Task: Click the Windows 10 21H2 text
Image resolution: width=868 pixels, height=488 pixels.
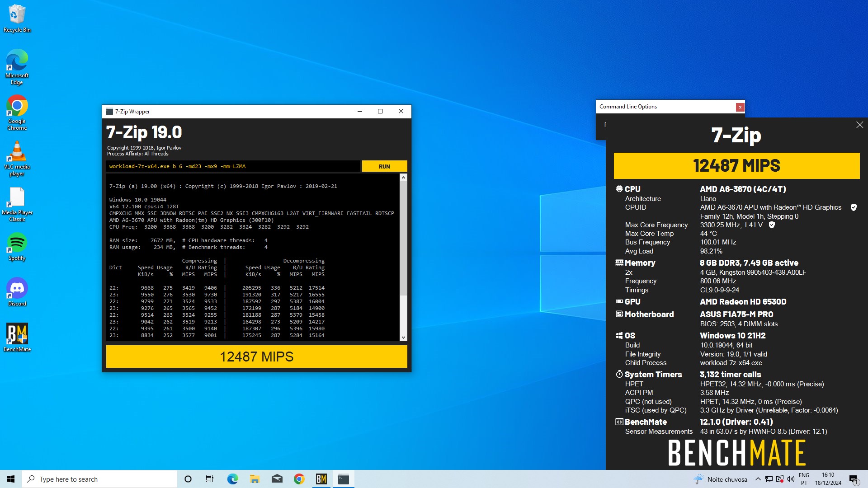Action: [x=732, y=335]
